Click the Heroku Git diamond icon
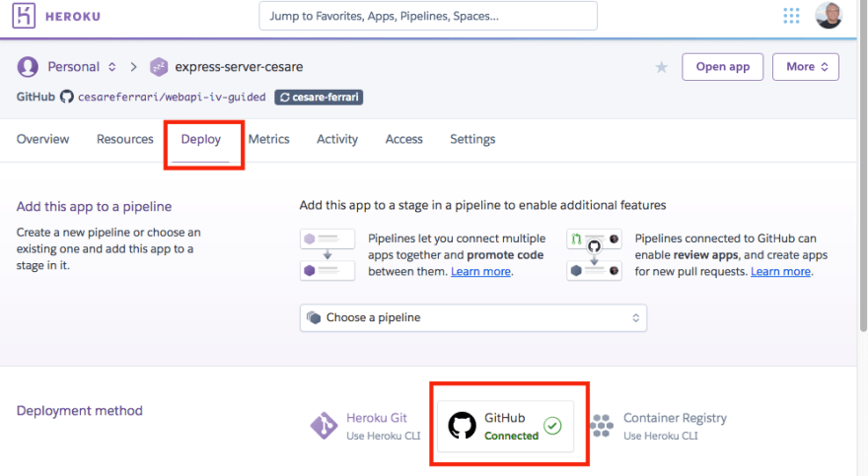The width and height of the screenshot is (868, 476). point(324,426)
